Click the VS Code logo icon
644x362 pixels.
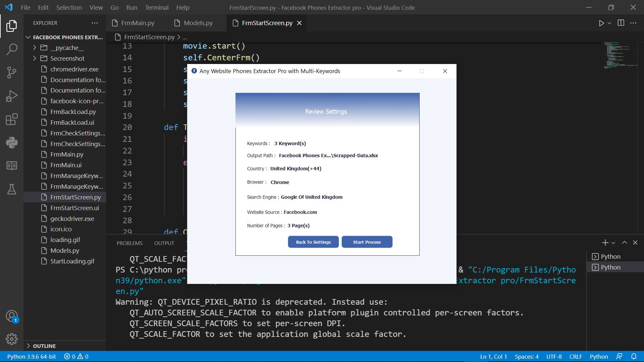click(9, 7)
